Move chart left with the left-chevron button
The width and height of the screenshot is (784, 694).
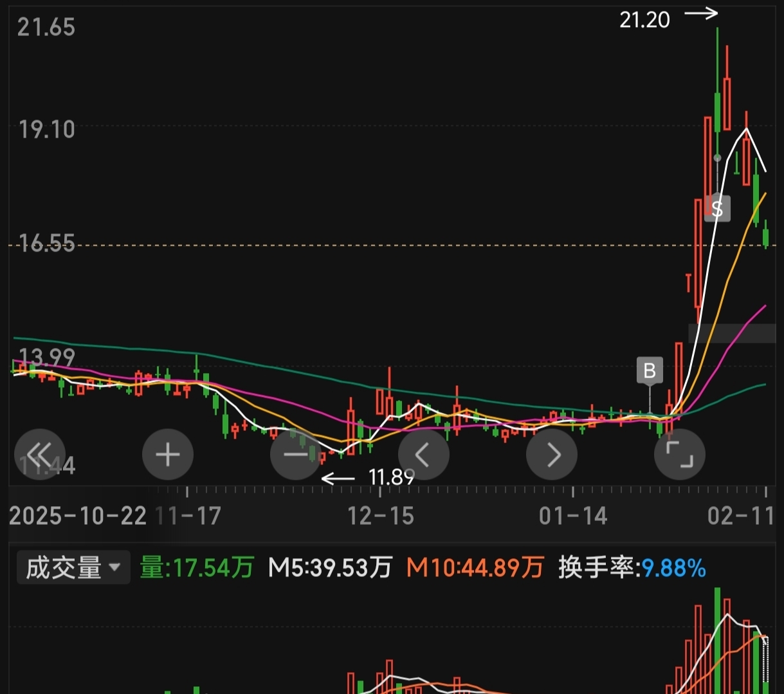pos(423,455)
